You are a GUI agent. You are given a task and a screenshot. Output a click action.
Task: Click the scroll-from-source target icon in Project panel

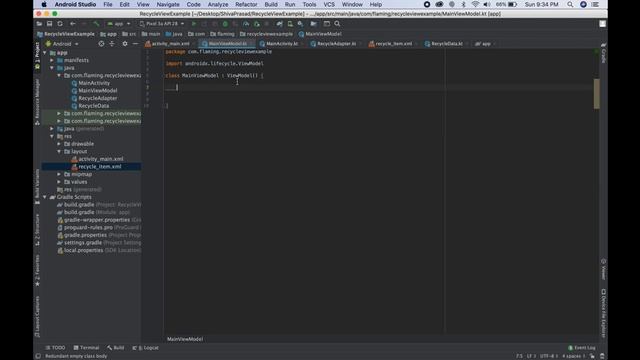pos(101,44)
